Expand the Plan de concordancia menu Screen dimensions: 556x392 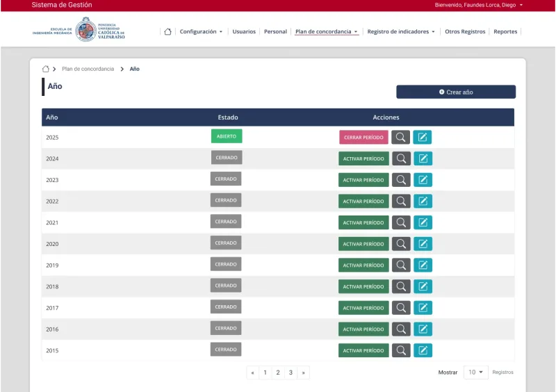[327, 31]
